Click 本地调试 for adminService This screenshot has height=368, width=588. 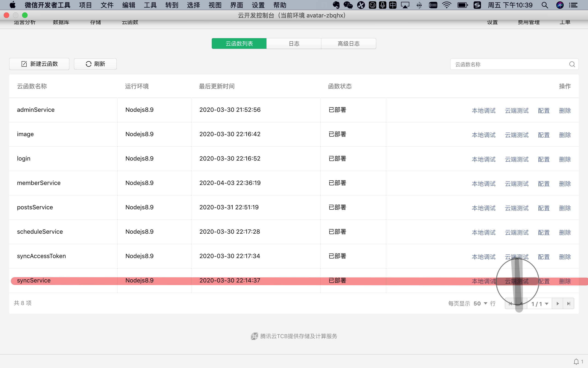pyautogui.click(x=483, y=110)
